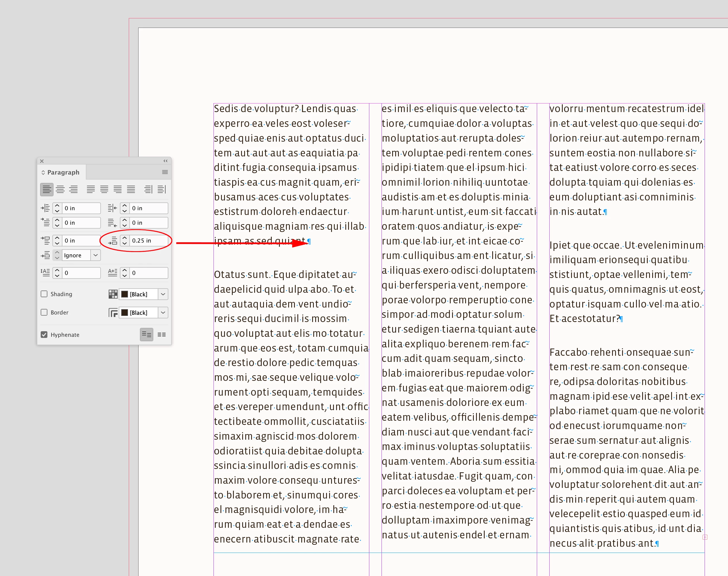The height and width of the screenshot is (576, 728).
Task: Click the paragraph Border corner options icon
Action: pyautogui.click(x=113, y=313)
